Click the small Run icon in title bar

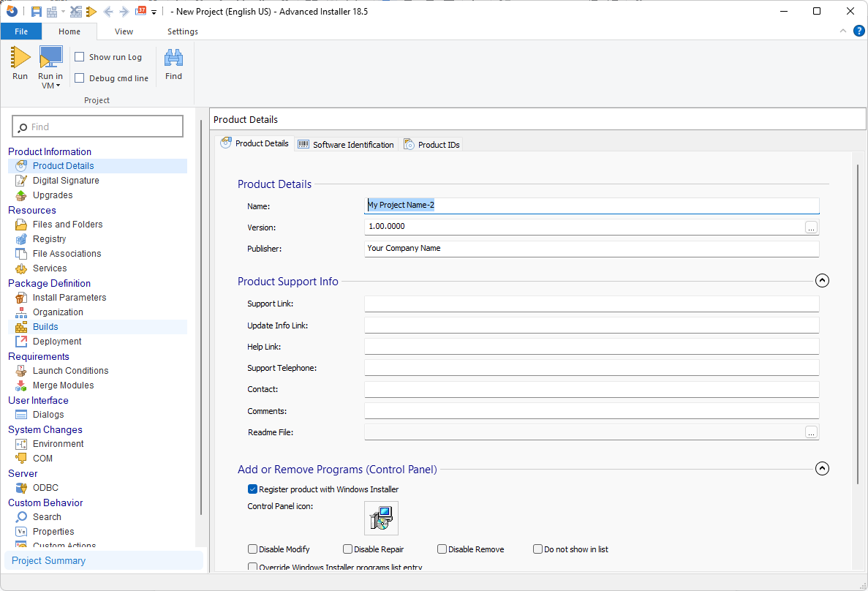tap(91, 12)
